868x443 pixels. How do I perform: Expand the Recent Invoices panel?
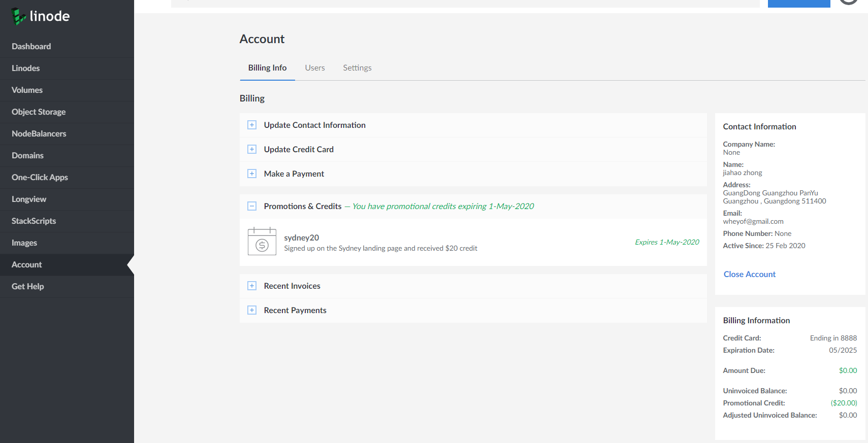click(292, 286)
